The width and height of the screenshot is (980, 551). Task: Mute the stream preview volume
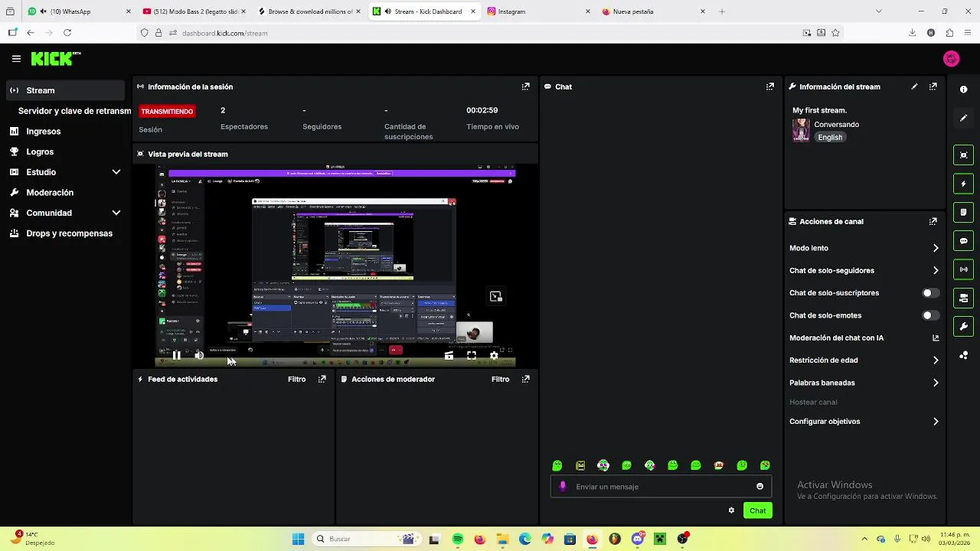click(x=199, y=355)
